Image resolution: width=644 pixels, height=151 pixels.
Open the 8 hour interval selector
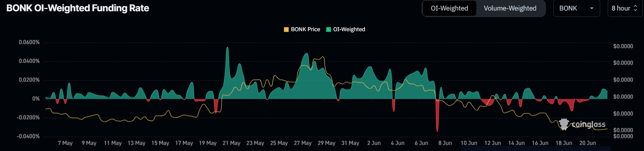[x=625, y=8]
